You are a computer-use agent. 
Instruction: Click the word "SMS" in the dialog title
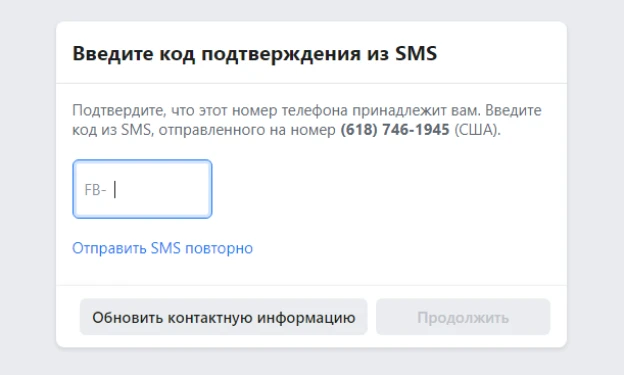pyautogui.click(x=416, y=54)
